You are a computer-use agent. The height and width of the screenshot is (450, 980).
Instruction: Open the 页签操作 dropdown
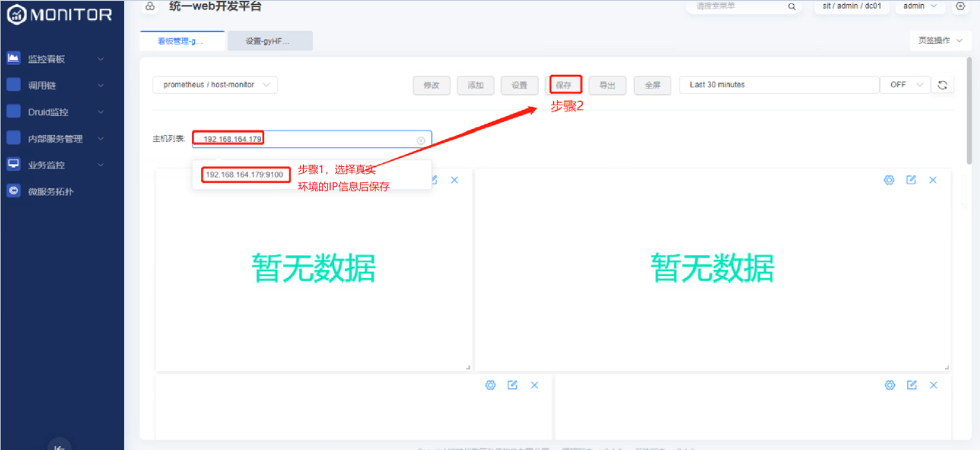pos(940,40)
